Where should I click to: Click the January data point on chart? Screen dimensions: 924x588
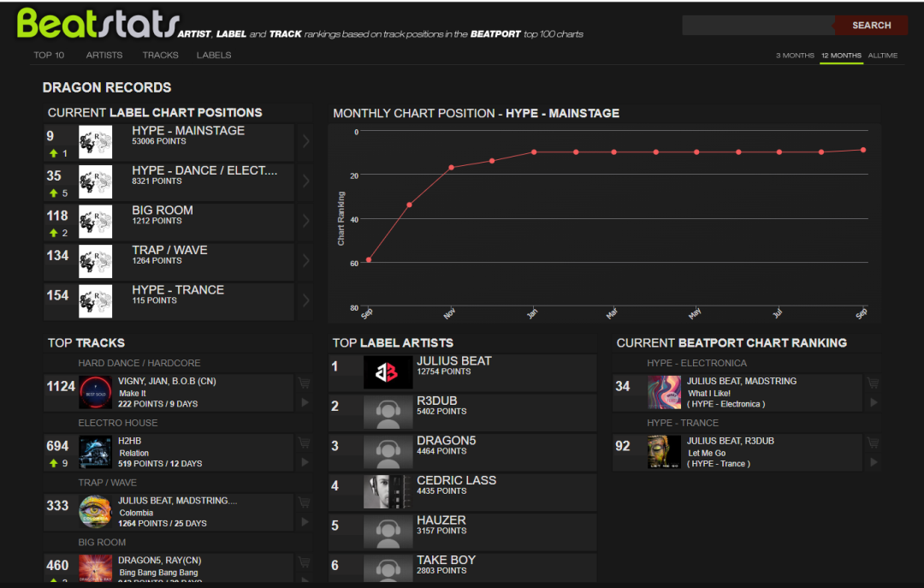(x=534, y=152)
